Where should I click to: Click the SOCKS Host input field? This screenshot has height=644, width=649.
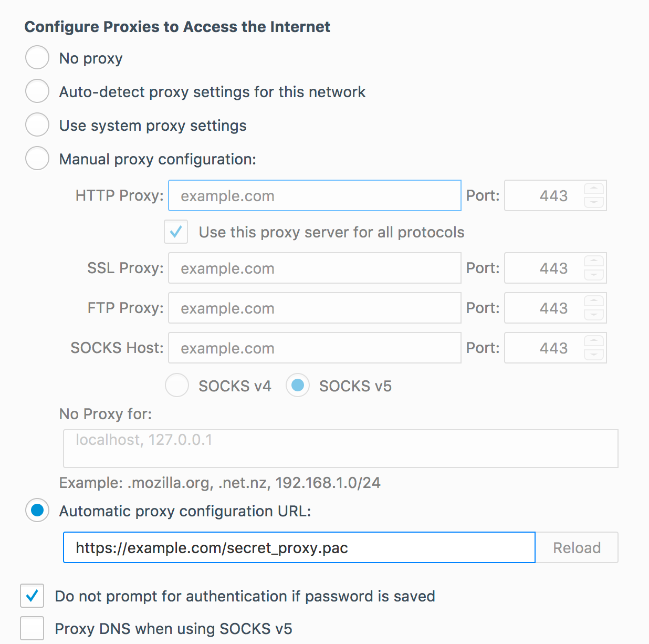point(315,348)
